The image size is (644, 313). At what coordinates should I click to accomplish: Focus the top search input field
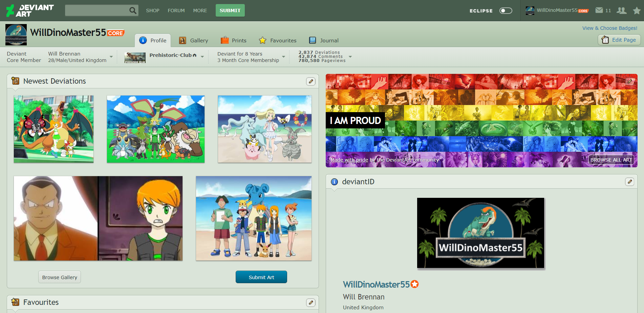[96, 11]
